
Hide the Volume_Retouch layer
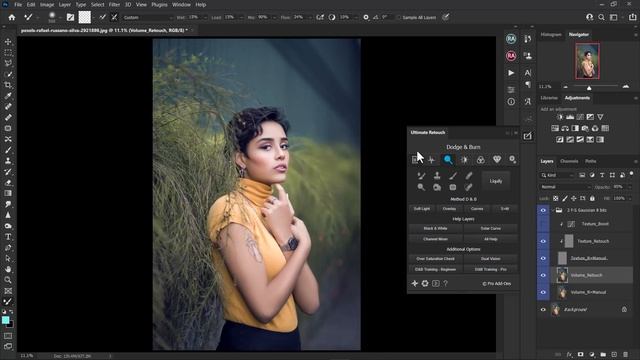[543, 275]
